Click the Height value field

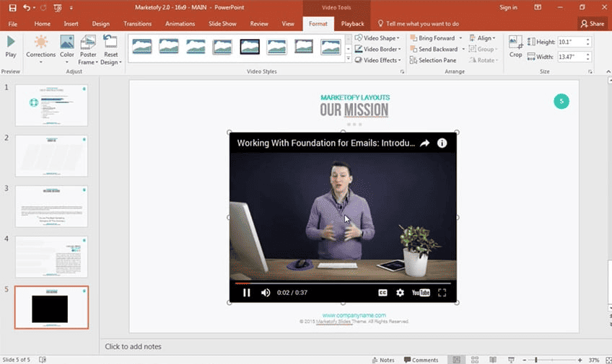point(571,42)
